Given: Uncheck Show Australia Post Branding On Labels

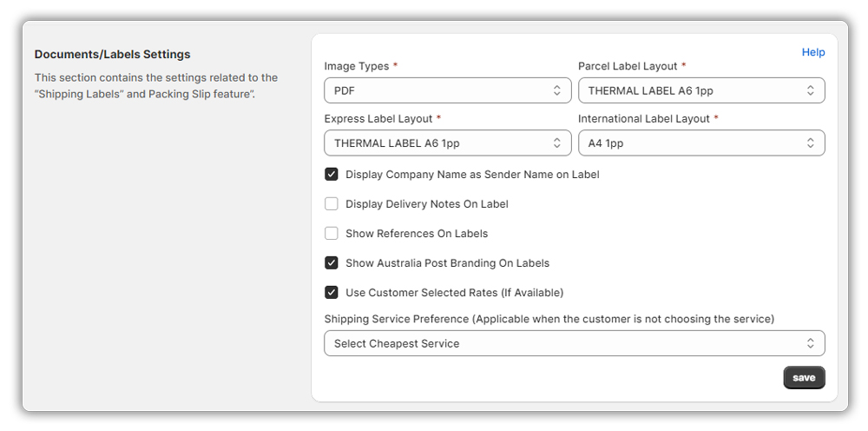Looking at the screenshot, I should [x=331, y=263].
